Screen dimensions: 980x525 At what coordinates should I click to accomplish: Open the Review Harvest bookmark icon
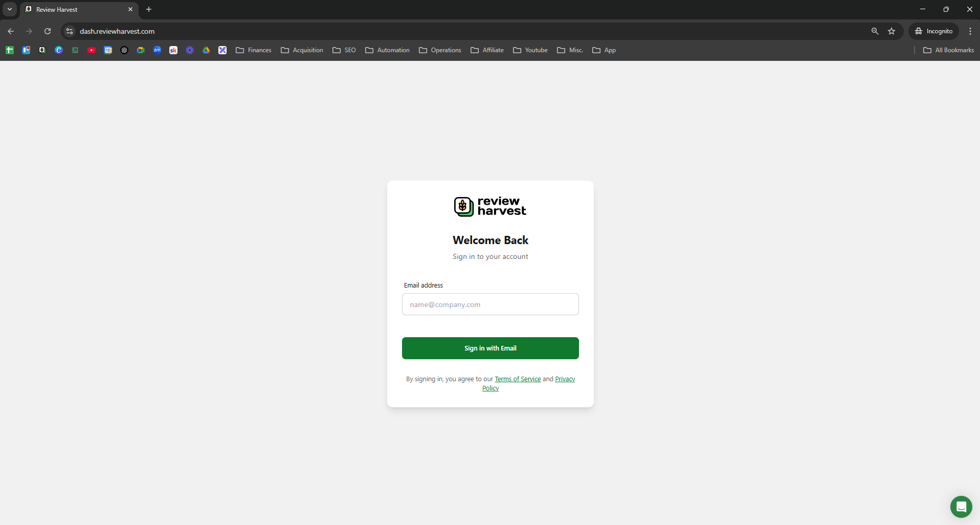tap(42, 50)
